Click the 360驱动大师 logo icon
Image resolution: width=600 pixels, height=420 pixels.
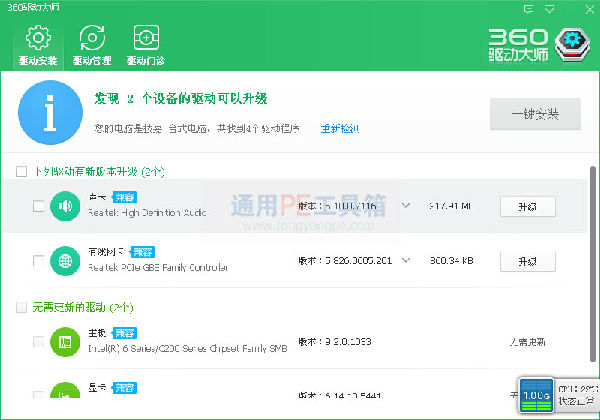pyautogui.click(x=572, y=45)
